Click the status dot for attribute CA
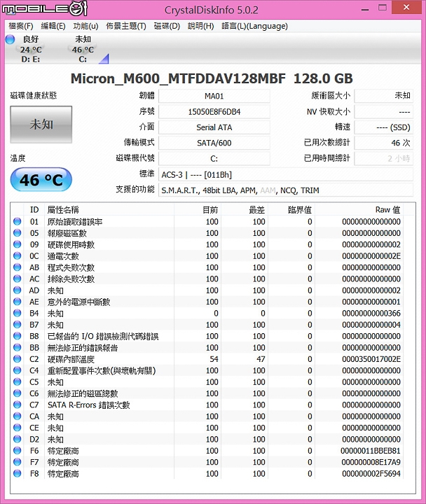This screenshot has height=504, width=426. coord(18,416)
